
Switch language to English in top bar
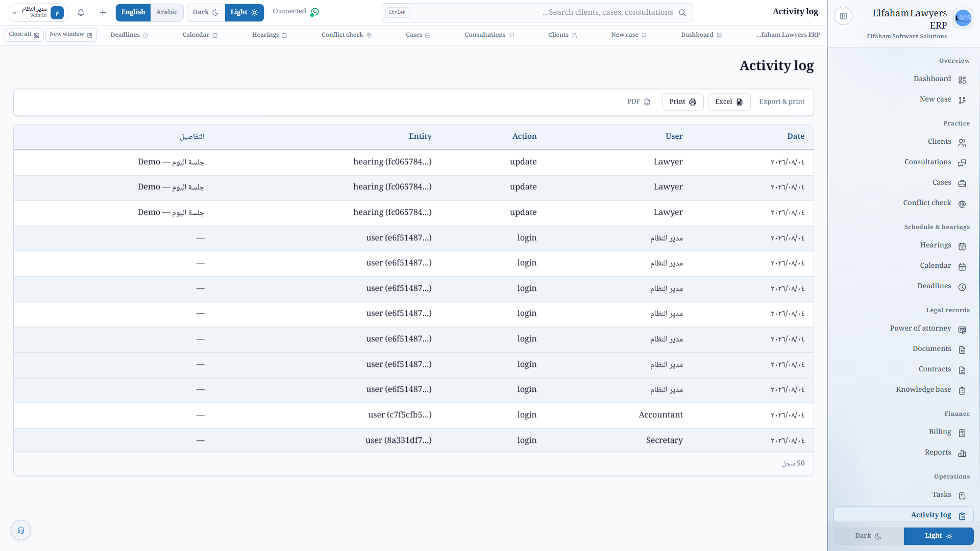(x=133, y=13)
